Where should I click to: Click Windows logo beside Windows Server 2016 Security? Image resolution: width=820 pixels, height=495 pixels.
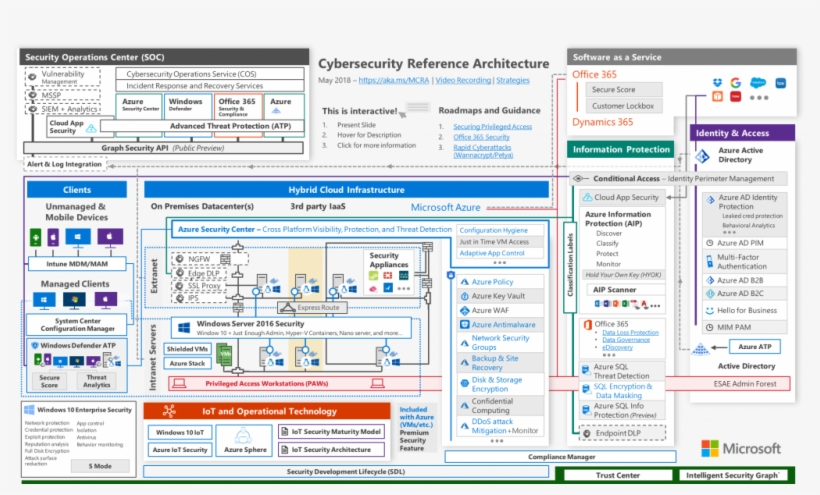[184, 328]
